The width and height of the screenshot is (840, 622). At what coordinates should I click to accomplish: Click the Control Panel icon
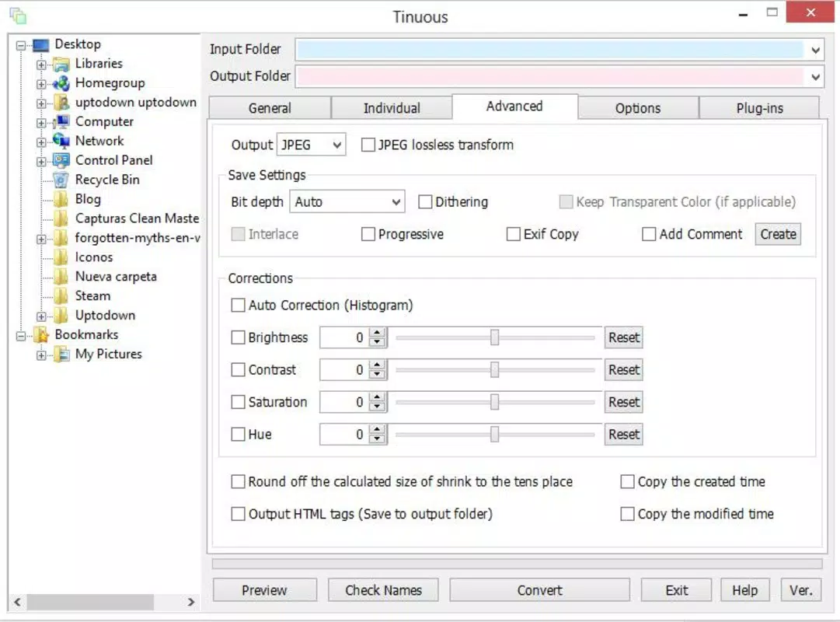pos(61,161)
